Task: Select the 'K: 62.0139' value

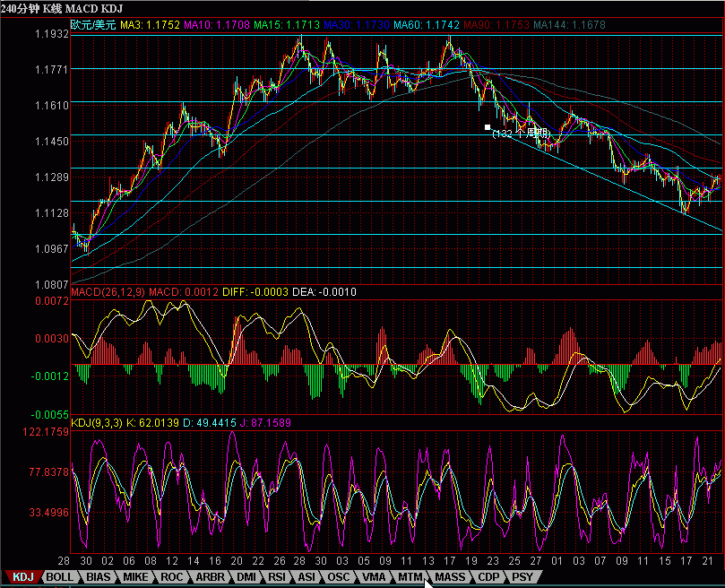Action: [x=152, y=423]
